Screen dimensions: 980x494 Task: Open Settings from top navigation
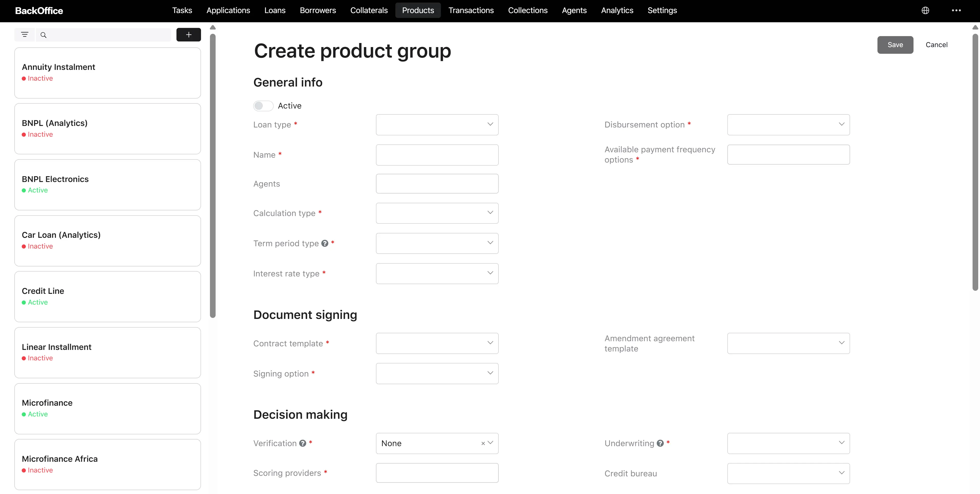[x=662, y=10]
